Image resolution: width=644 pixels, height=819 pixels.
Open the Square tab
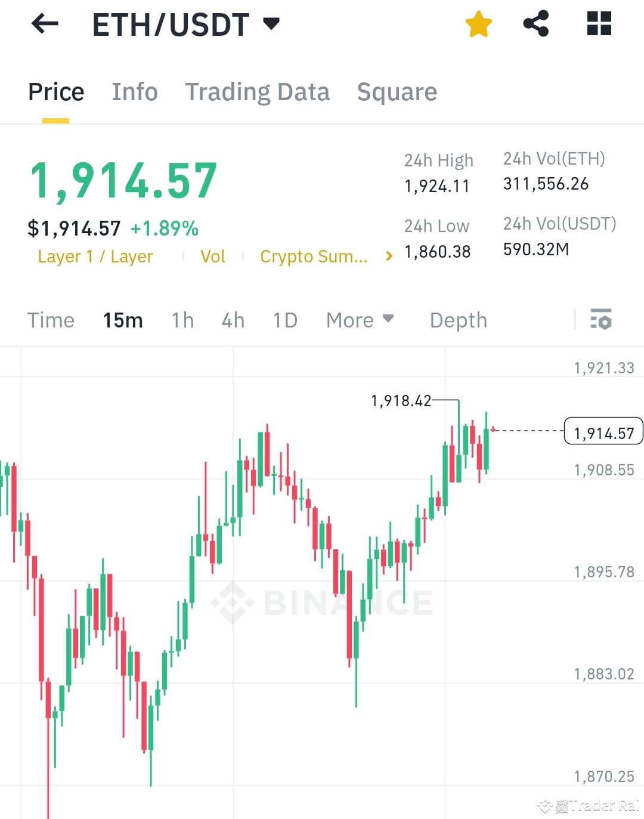tap(397, 92)
